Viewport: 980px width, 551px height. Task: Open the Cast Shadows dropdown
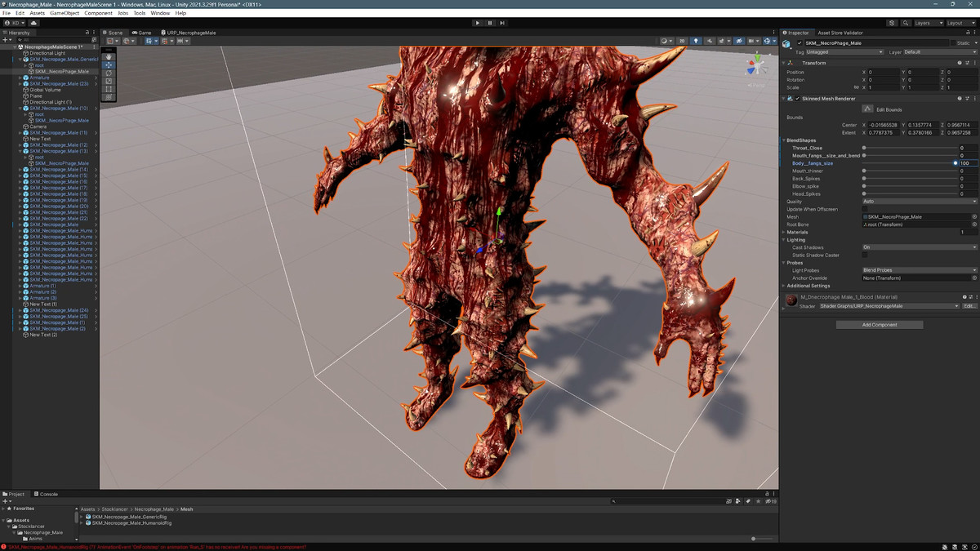point(919,247)
